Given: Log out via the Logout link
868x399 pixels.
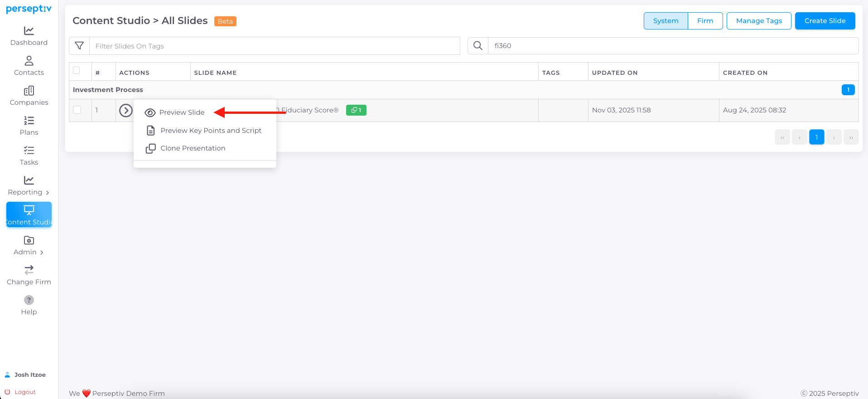Looking at the screenshot, I should point(20,392).
